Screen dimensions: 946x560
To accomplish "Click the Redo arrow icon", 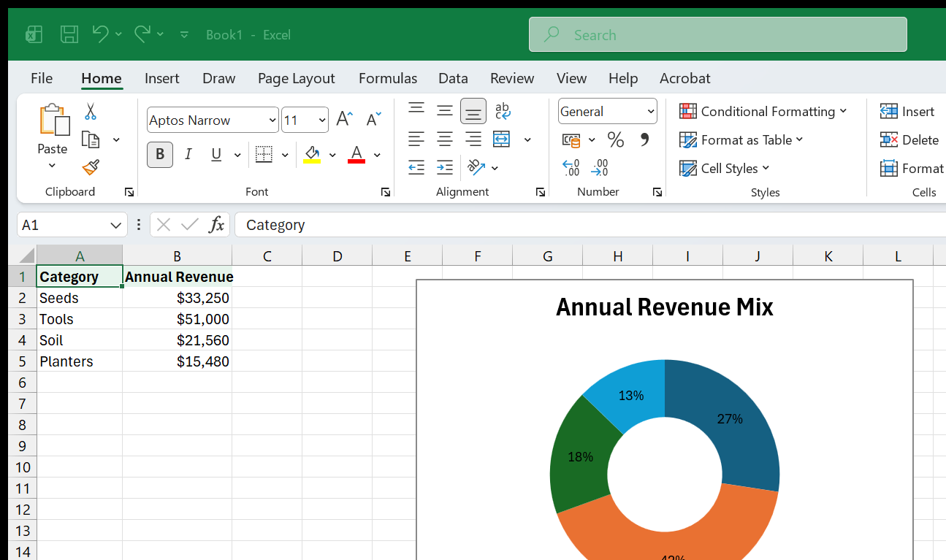I will click(x=142, y=34).
